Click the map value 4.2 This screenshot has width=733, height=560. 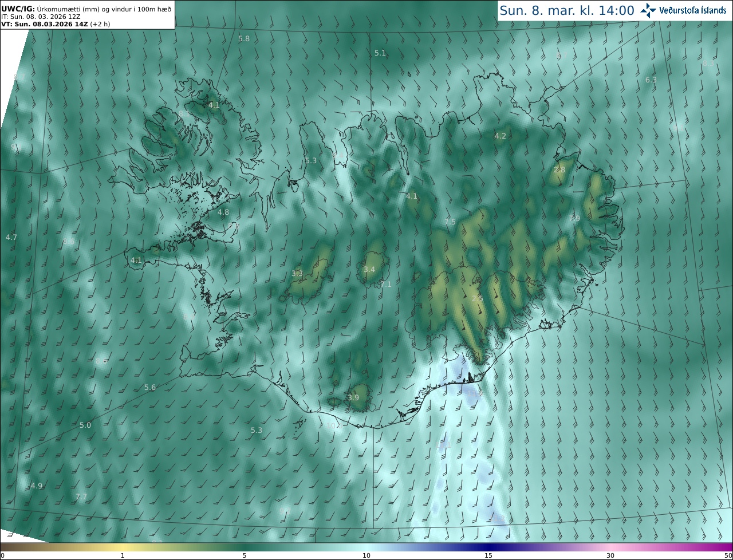(501, 136)
